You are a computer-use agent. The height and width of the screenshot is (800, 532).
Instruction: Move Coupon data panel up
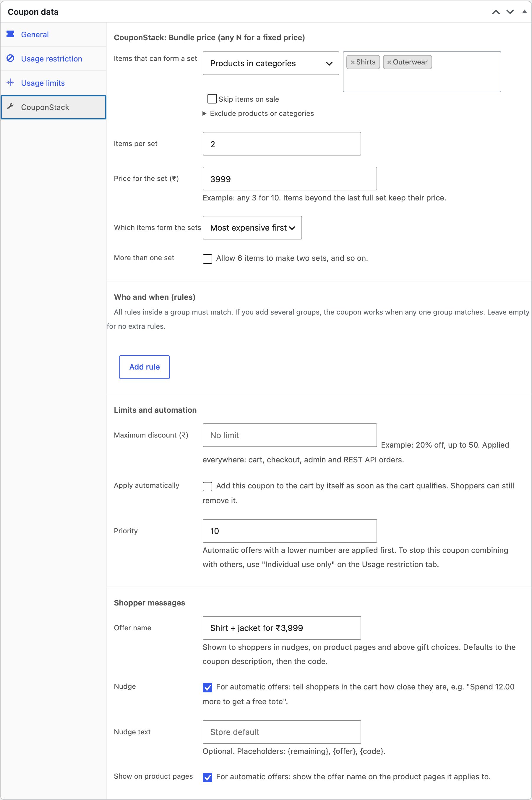[496, 12]
